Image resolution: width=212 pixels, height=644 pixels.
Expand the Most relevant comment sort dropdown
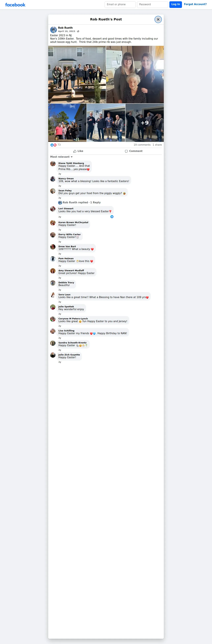point(61,157)
